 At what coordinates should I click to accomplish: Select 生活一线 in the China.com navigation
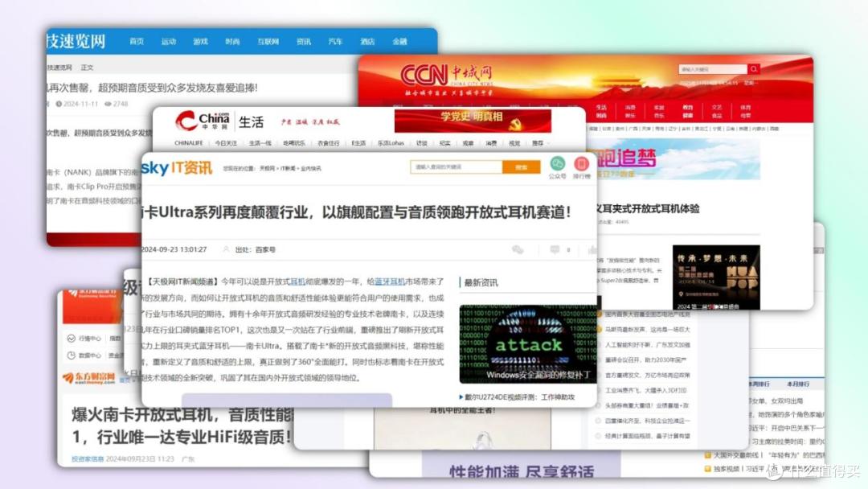[x=260, y=143]
